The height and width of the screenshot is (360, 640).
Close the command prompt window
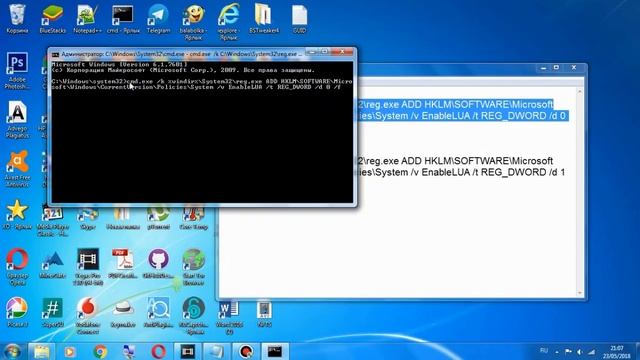[x=342, y=52]
